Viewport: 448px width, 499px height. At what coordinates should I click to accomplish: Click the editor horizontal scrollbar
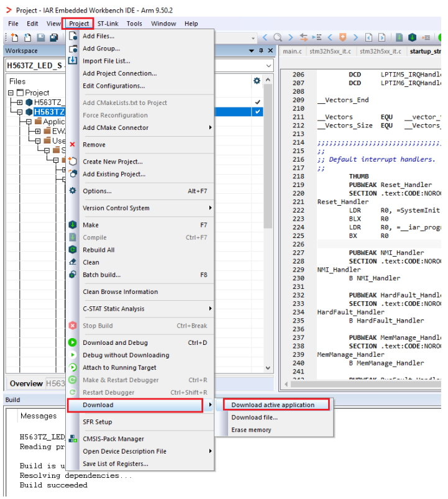365,384
